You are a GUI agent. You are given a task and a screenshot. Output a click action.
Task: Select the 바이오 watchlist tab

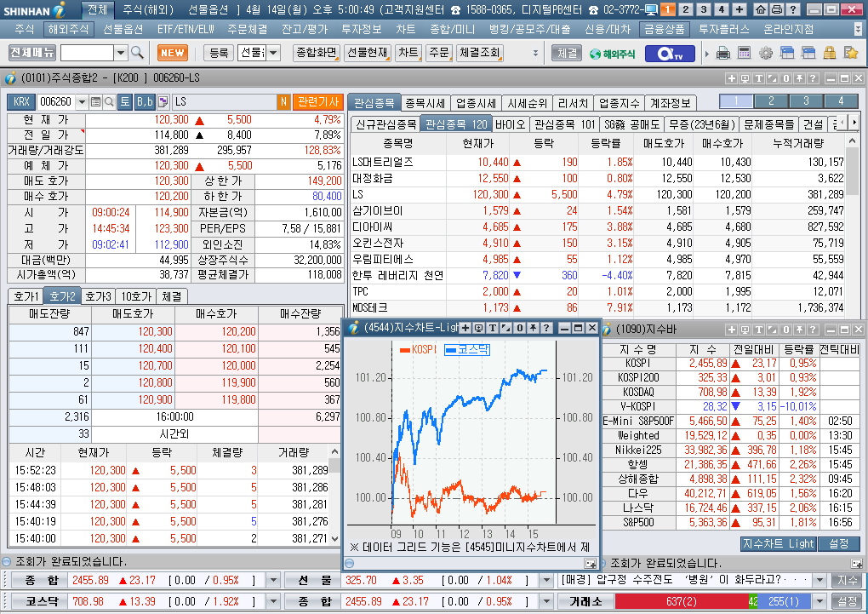pos(510,124)
